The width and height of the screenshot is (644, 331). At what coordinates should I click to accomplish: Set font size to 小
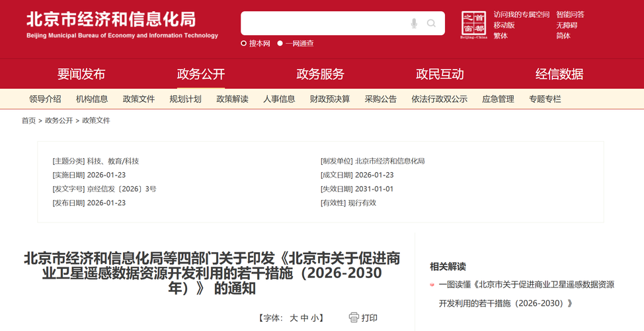click(315, 318)
